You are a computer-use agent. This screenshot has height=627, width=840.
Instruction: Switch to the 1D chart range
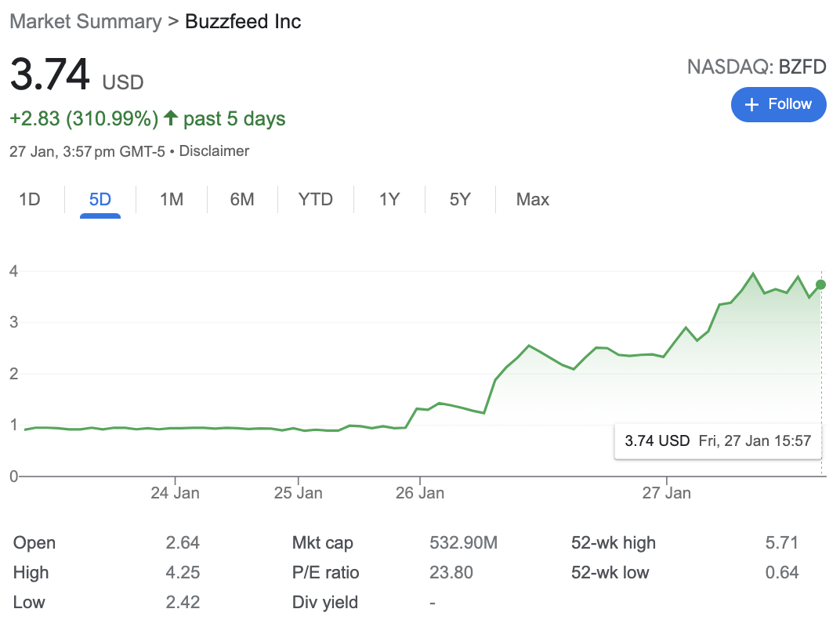tap(29, 200)
